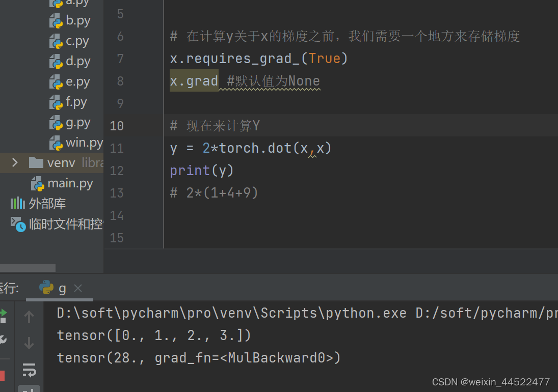Click line number 10 in gutter
558x392 pixels.
coord(117,126)
